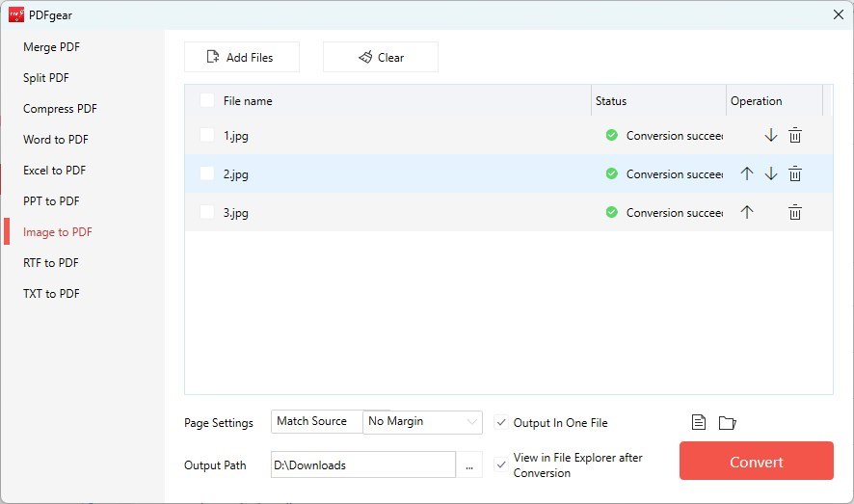
Task: Move 1.jpg down in the list
Action: pos(771,135)
